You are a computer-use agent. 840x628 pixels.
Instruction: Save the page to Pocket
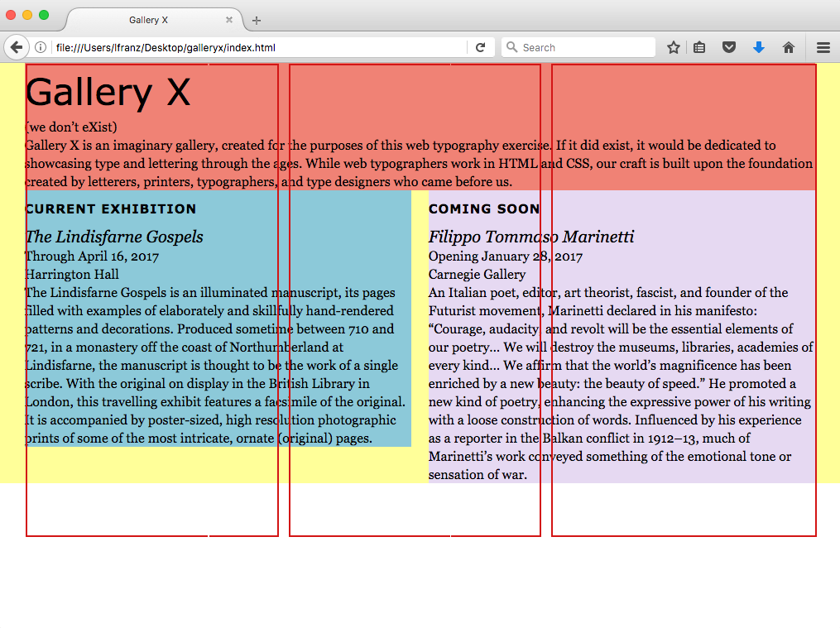pos(729,48)
